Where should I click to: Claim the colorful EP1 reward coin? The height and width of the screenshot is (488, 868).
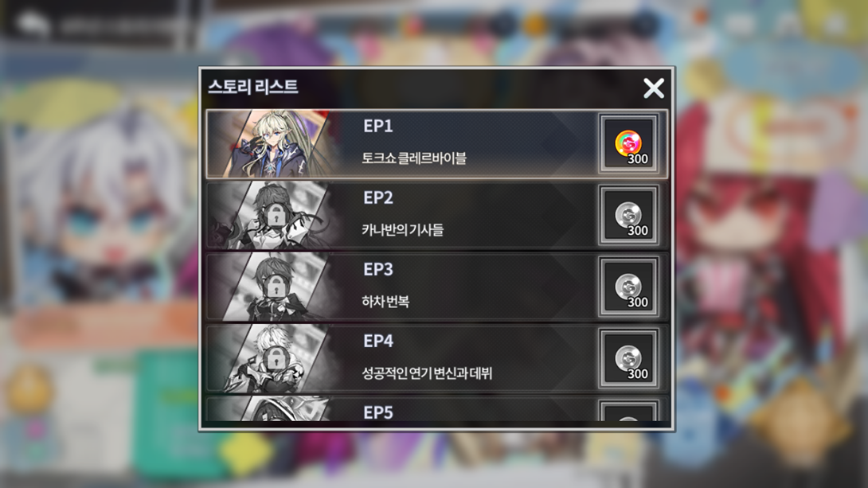click(628, 144)
